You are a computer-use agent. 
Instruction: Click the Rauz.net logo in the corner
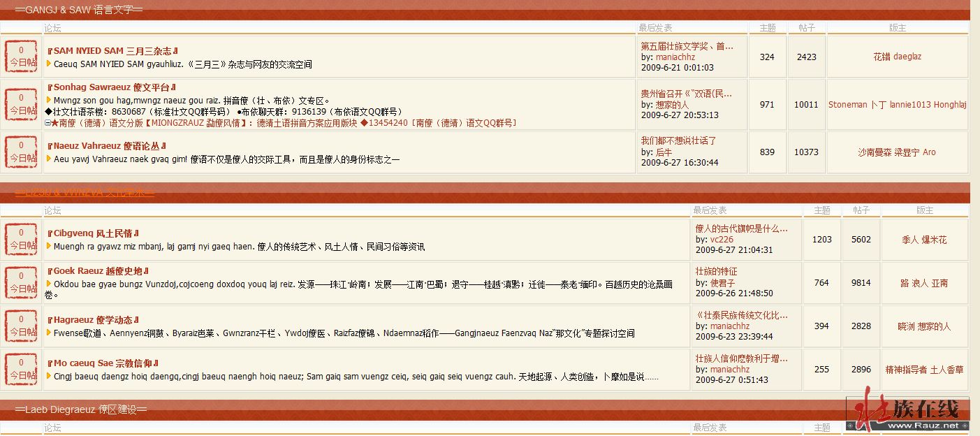(x=907, y=412)
